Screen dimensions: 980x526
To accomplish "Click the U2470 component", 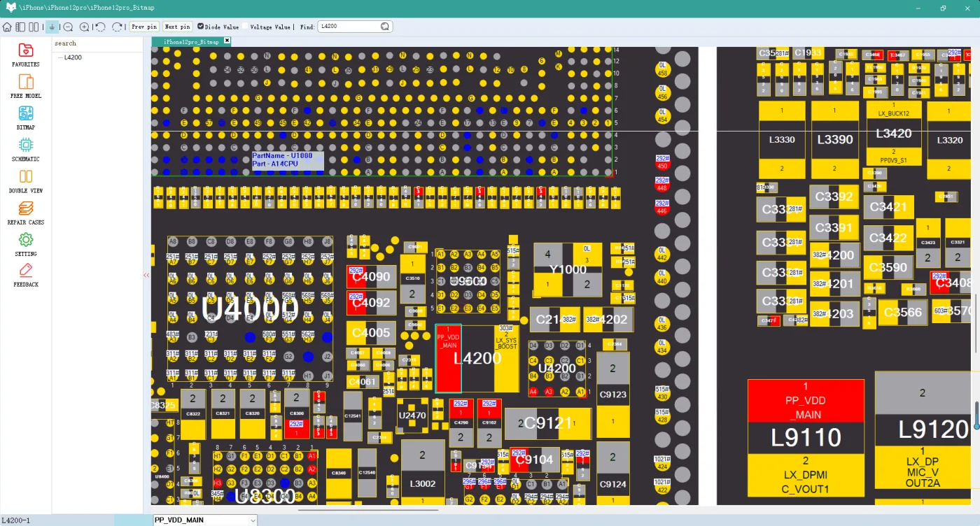I will pos(412,415).
